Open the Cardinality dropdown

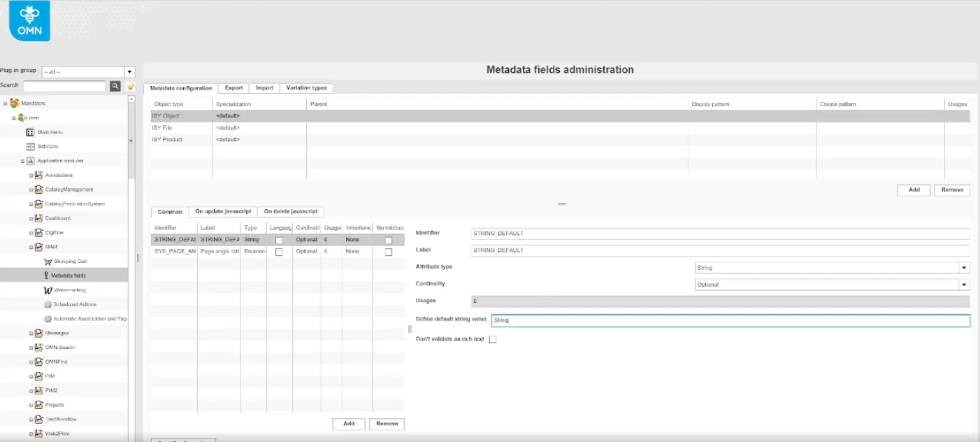tap(964, 285)
